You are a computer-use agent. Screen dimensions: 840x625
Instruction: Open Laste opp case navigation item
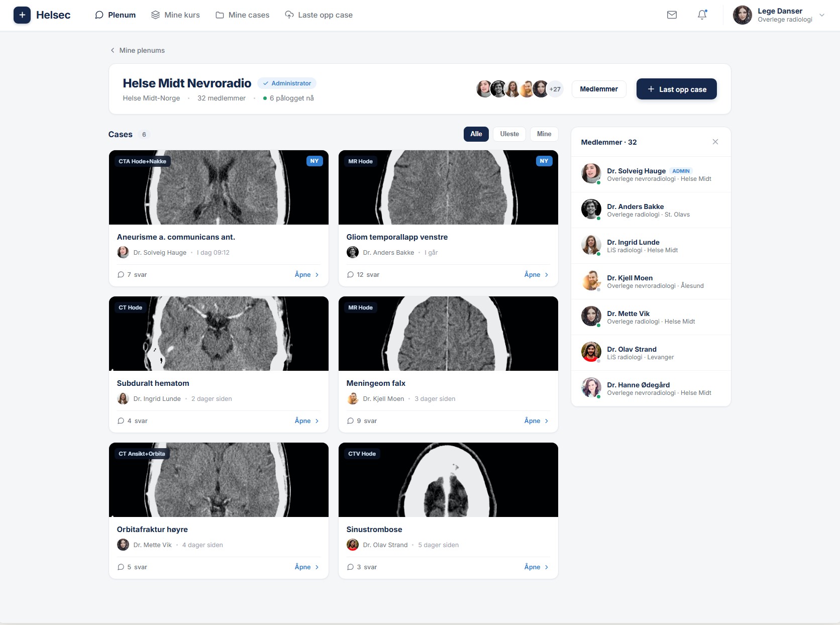click(x=319, y=15)
